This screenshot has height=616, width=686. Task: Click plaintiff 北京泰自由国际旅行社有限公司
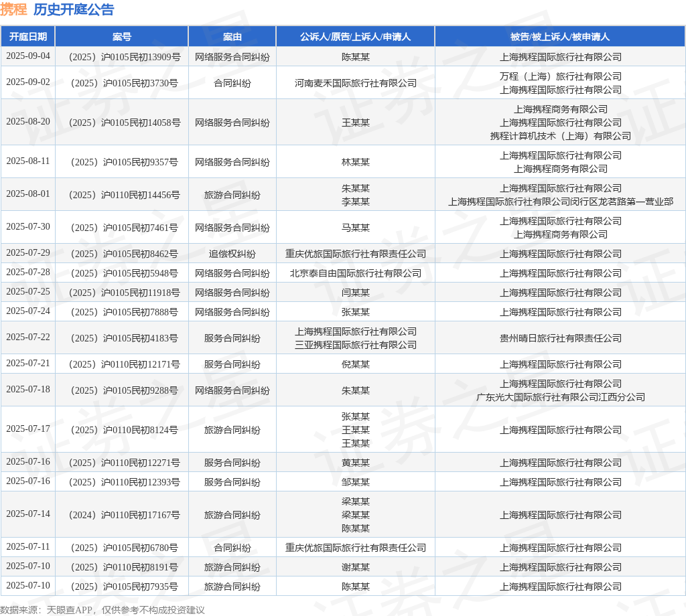[x=355, y=273]
